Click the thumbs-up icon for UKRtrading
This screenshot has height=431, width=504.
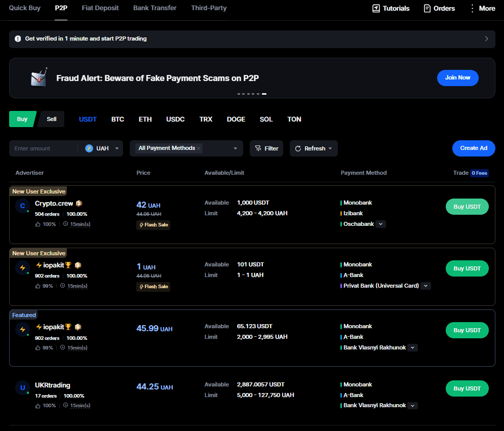click(37, 406)
